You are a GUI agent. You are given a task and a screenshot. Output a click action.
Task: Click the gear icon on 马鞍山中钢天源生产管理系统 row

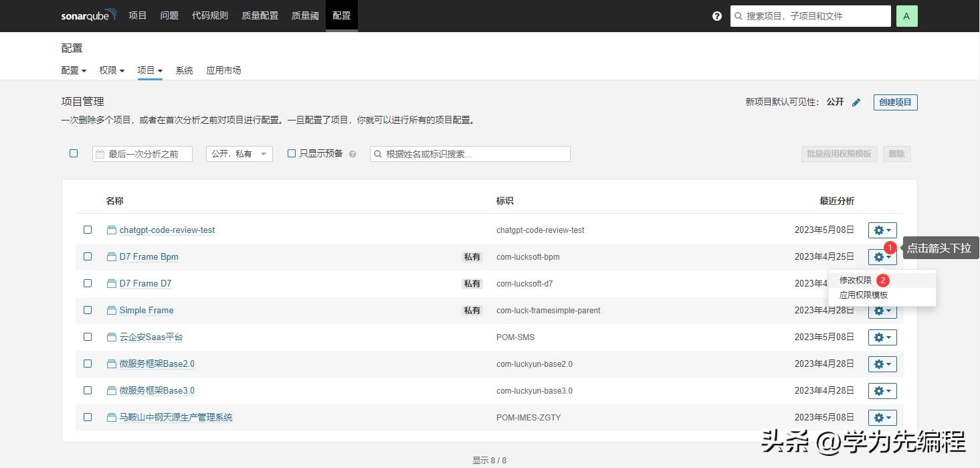pos(882,417)
